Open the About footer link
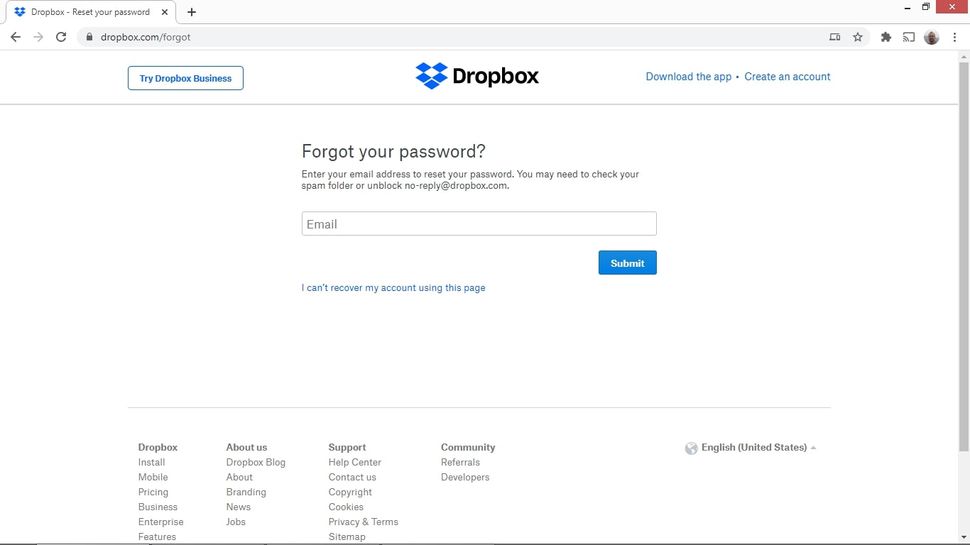This screenshot has height=545, width=970. (239, 477)
